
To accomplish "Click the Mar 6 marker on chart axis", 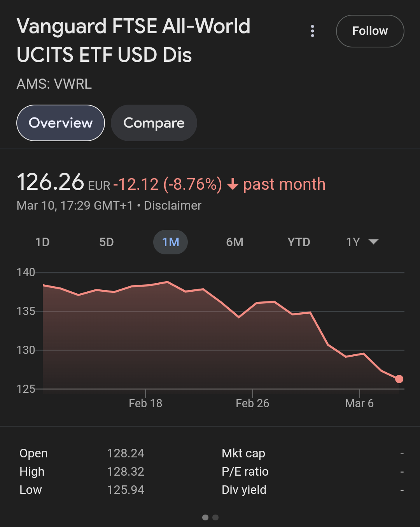I will (359, 403).
